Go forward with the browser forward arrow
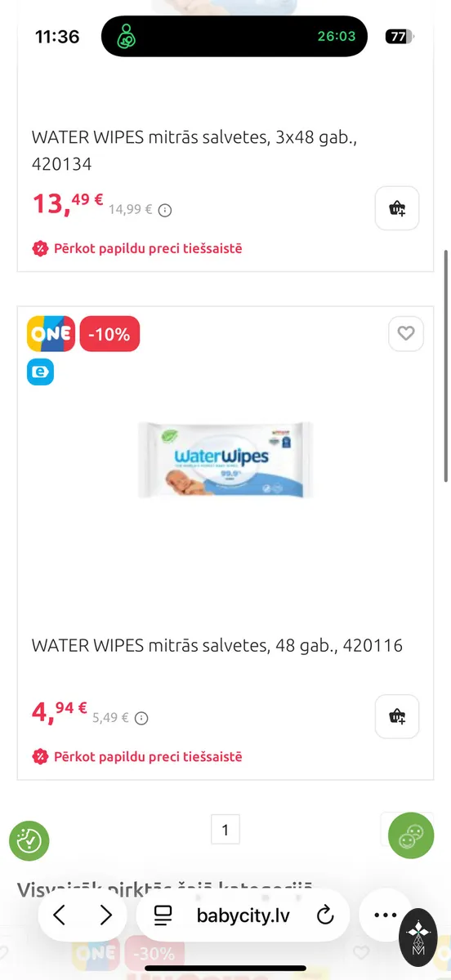 point(105,915)
